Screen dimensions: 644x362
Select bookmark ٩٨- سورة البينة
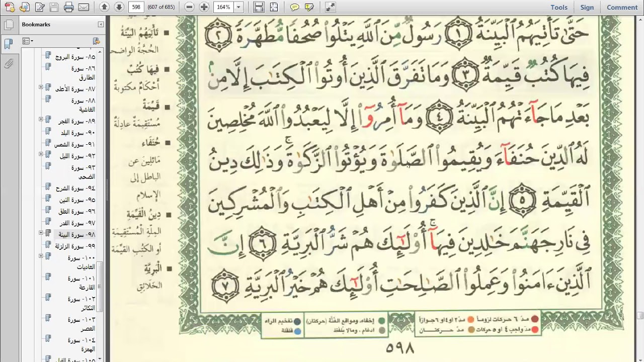[76, 235]
